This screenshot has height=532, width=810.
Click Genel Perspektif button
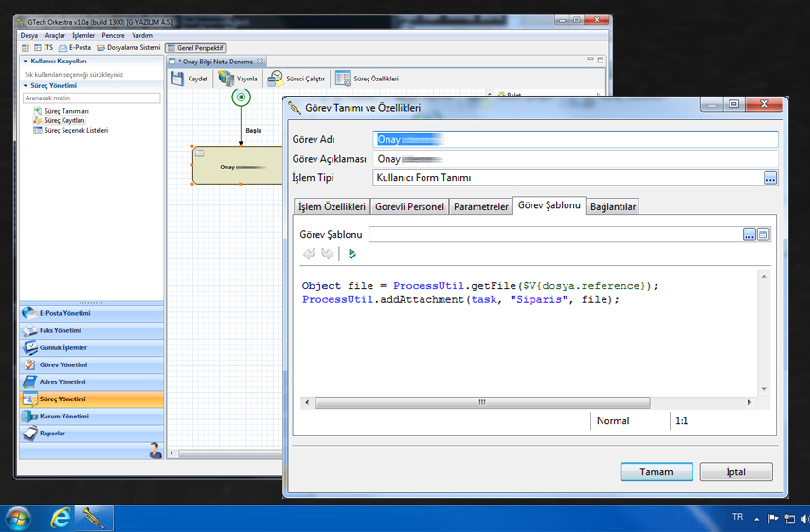196,48
